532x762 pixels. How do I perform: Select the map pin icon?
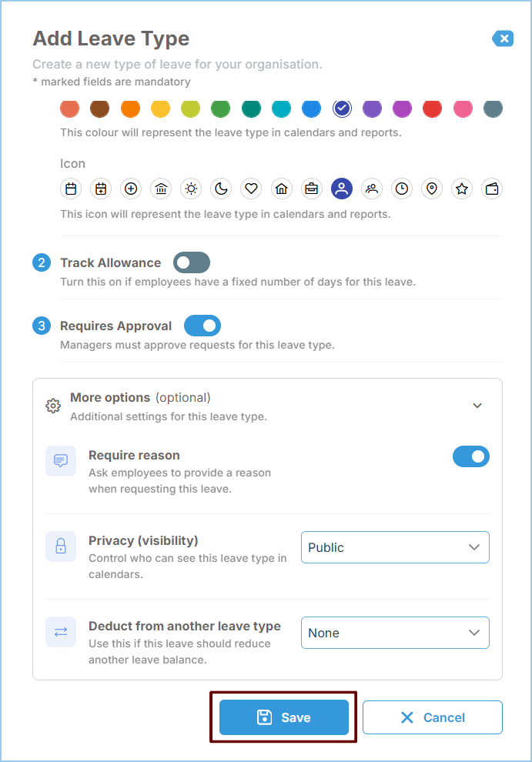coord(432,189)
